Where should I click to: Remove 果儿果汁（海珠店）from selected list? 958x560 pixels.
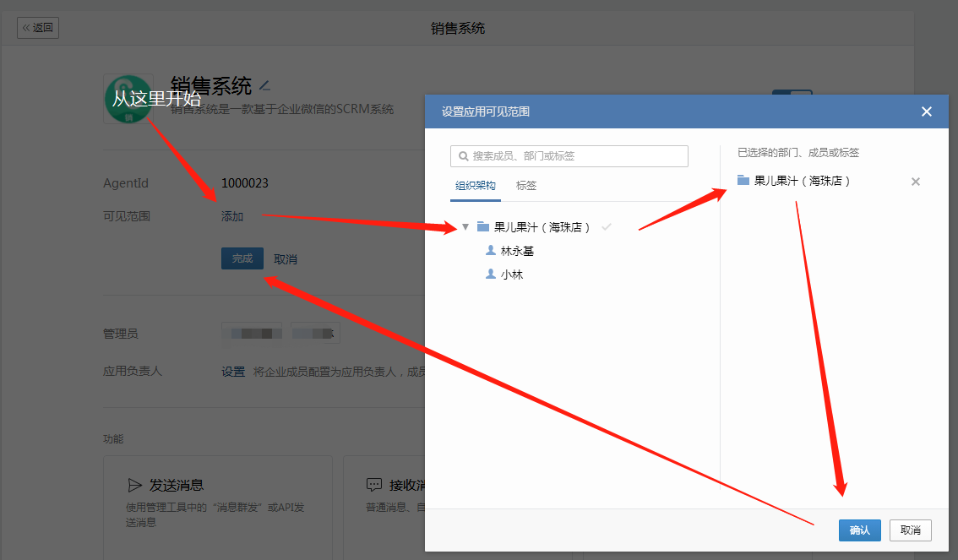[x=915, y=182]
